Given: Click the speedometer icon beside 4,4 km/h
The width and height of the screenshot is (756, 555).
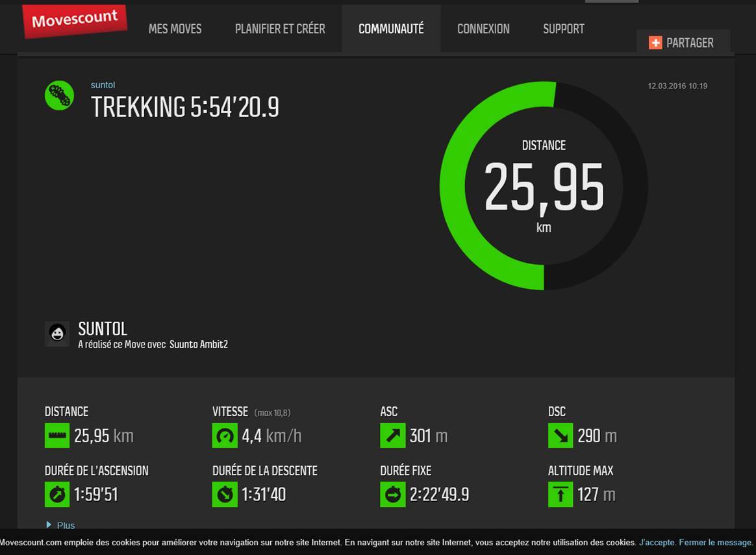Looking at the screenshot, I should click(225, 436).
